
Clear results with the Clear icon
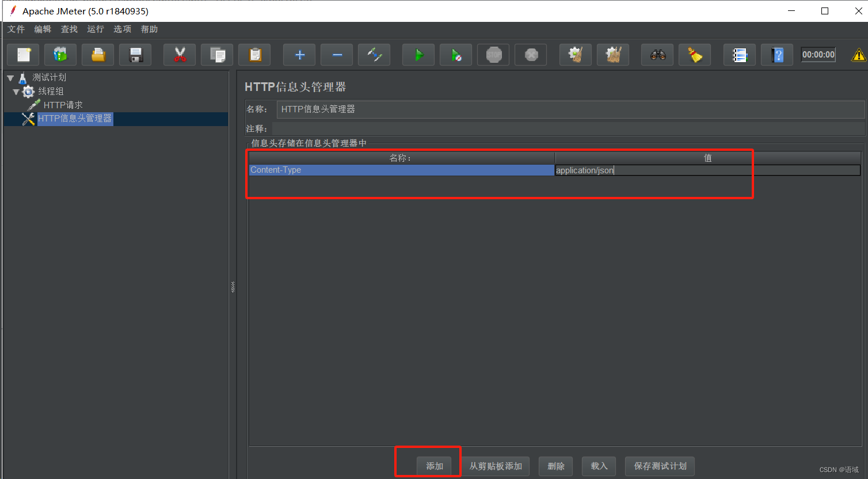[576, 55]
